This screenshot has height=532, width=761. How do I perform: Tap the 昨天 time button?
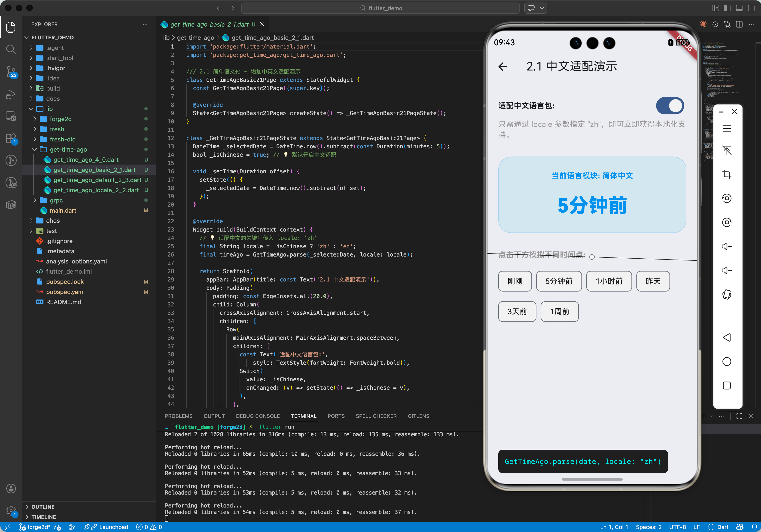click(x=653, y=281)
